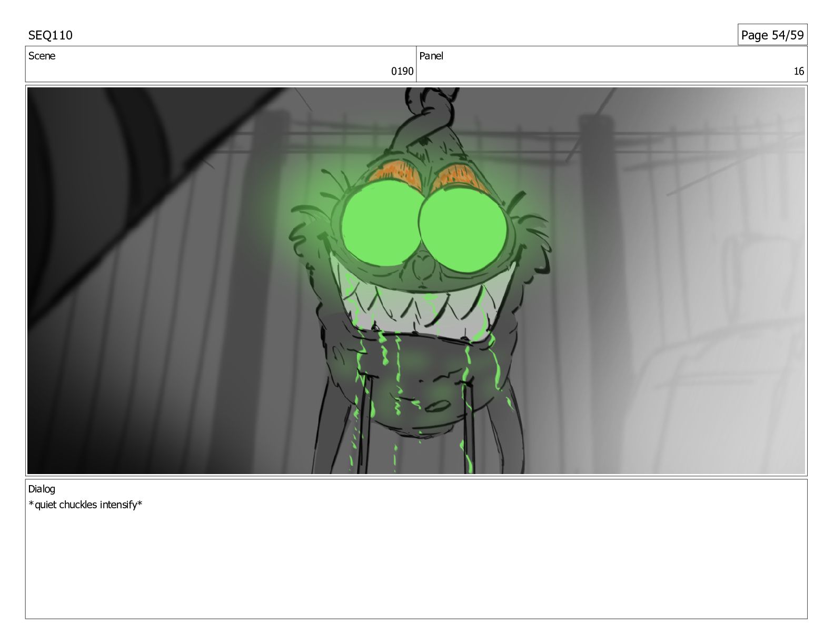This screenshot has width=834, height=644.
Task: Click the dialog text '*quiet chuckles intensify*'
Action: pos(85,505)
